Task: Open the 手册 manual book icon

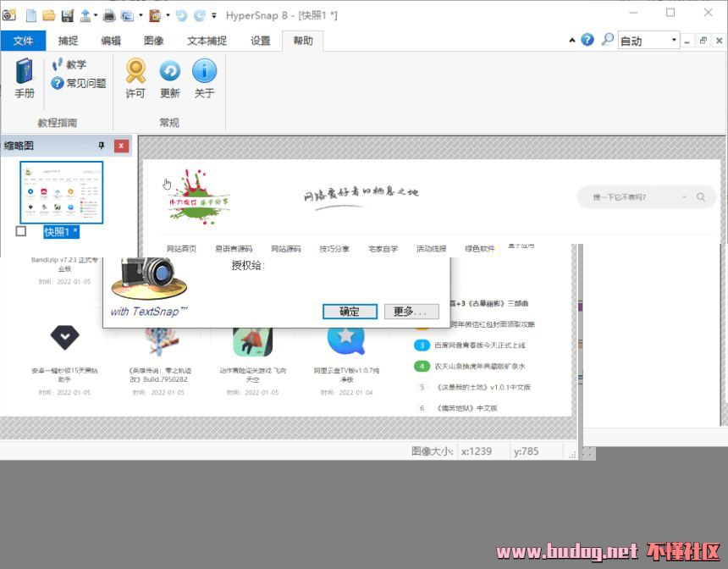Action: [x=25, y=79]
